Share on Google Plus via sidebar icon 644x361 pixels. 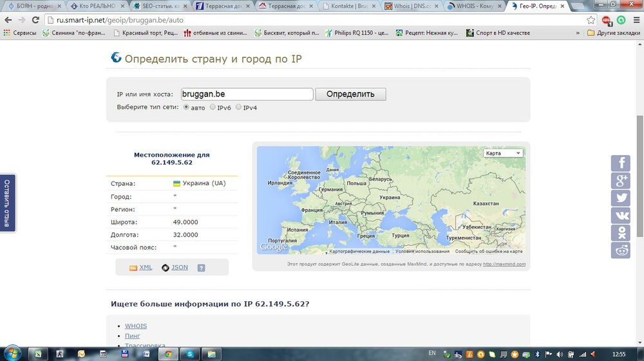pos(621,180)
